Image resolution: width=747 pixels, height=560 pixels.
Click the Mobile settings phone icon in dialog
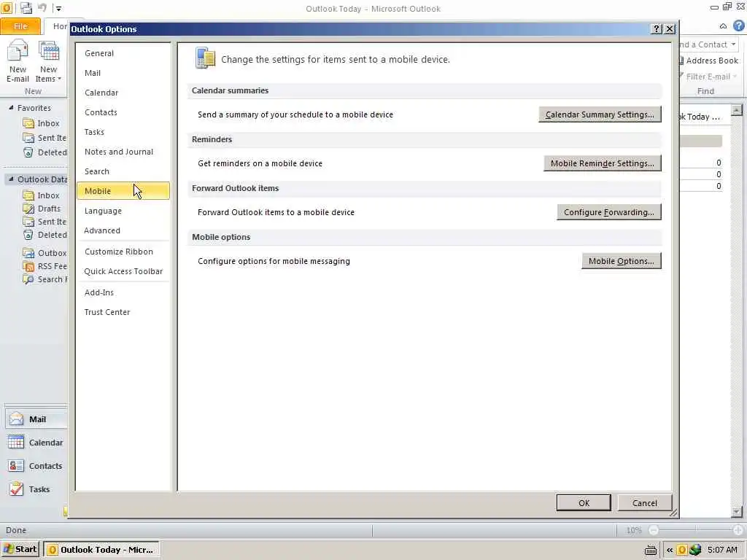(x=205, y=58)
